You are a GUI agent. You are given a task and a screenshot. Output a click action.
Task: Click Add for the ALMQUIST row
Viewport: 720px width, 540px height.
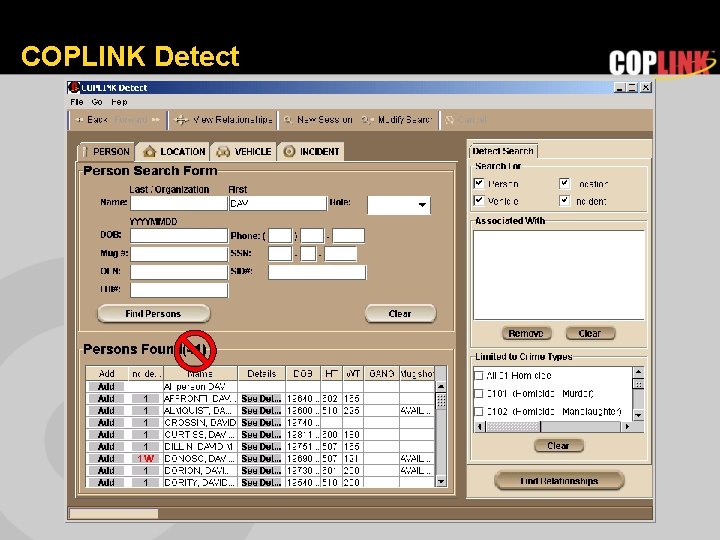coord(106,411)
